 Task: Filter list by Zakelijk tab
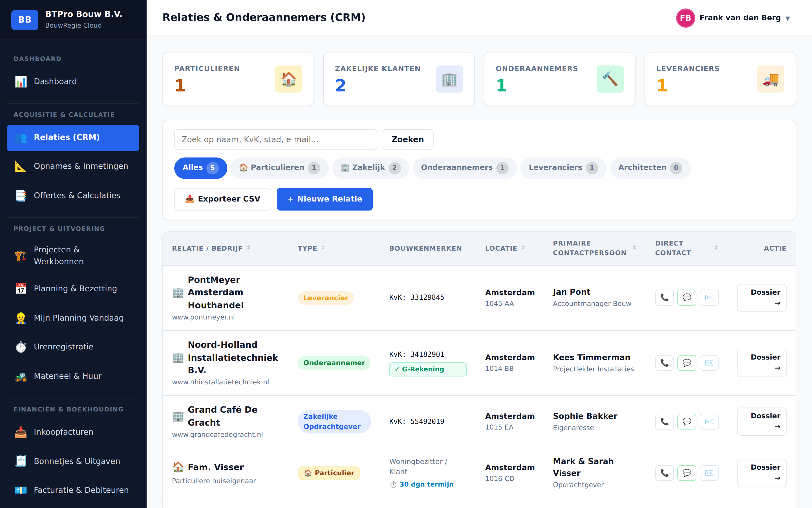(370, 168)
